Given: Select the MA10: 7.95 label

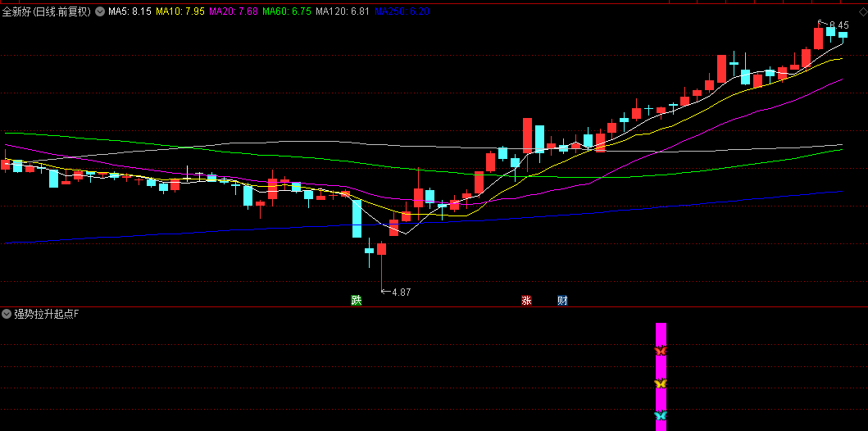Looking at the screenshot, I should (180, 11).
